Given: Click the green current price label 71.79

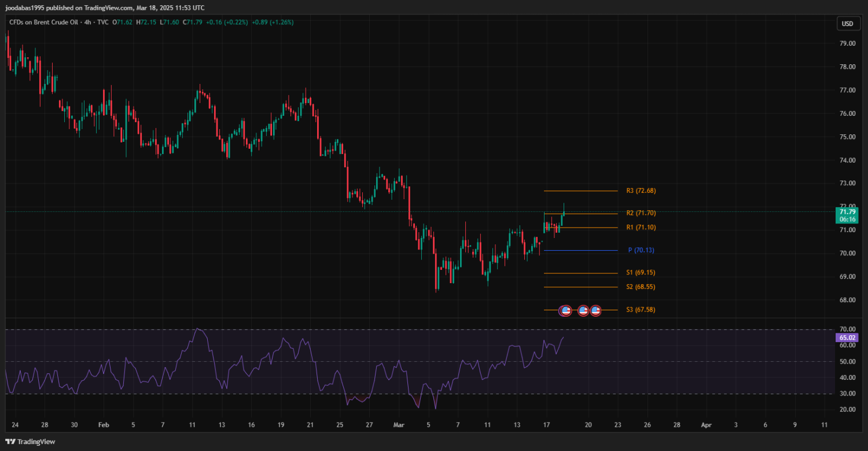Looking at the screenshot, I should (x=847, y=212).
